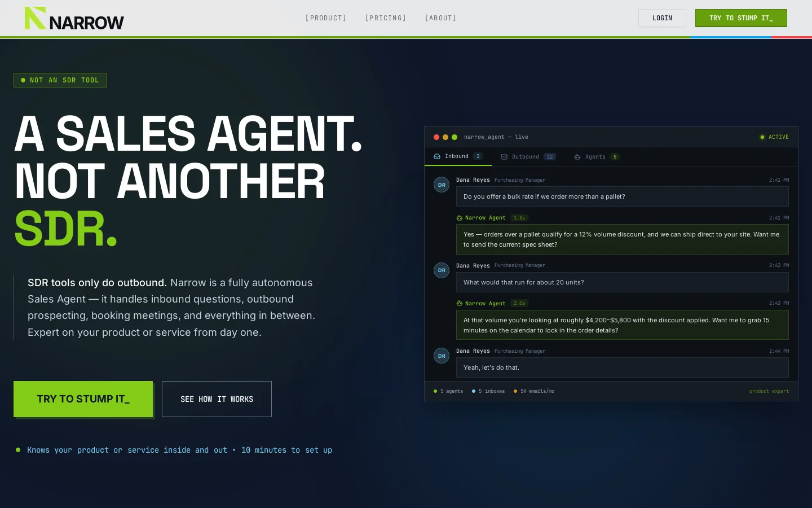Click See How It Works button
The image size is (812, 508).
[217, 399]
